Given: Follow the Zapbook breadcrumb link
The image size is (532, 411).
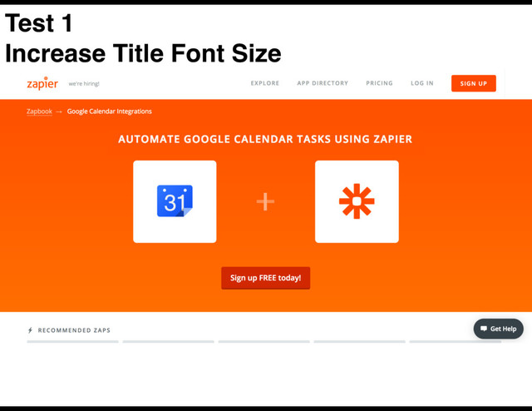Looking at the screenshot, I should (39, 111).
